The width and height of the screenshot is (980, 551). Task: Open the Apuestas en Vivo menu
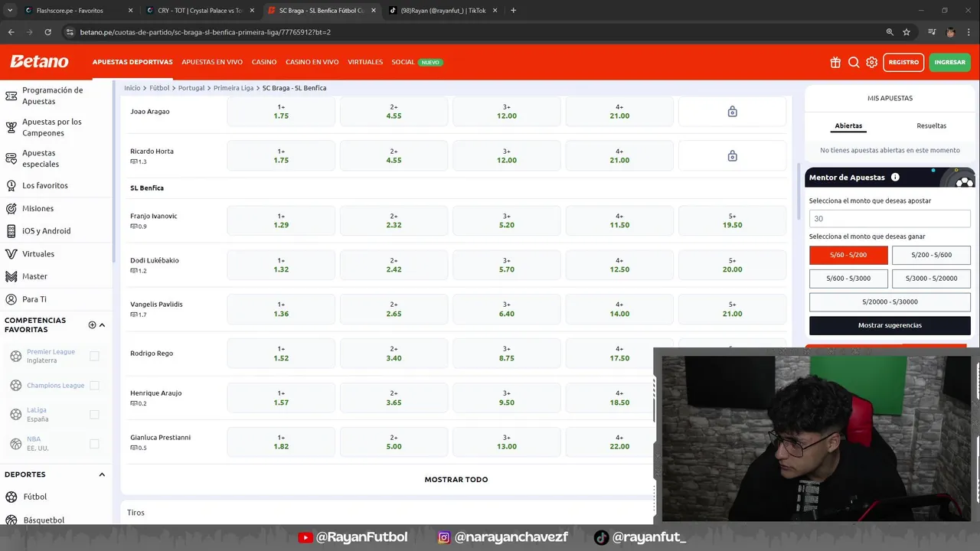[x=212, y=62]
